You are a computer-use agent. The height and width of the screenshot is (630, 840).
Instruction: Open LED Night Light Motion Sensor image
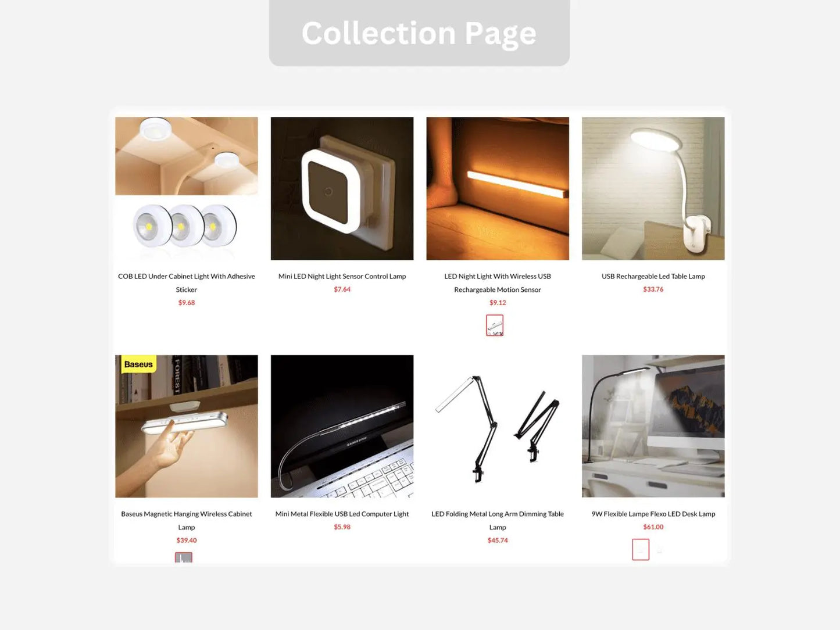tap(498, 188)
